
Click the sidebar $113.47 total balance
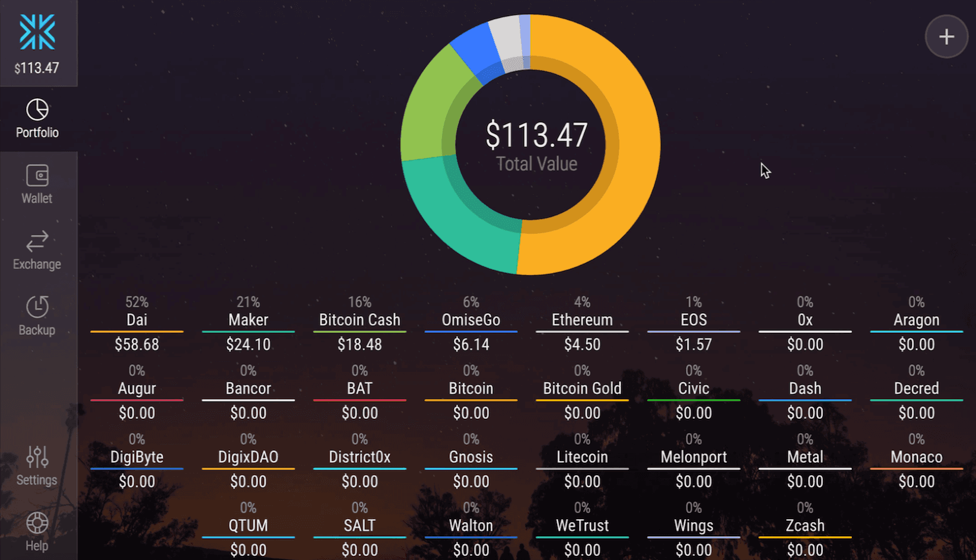pyautogui.click(x=37, y=68)
